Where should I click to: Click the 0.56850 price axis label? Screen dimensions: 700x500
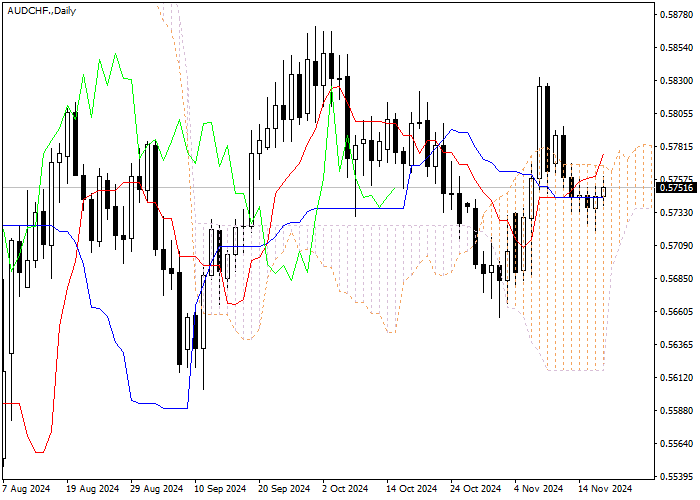[677, 279]
